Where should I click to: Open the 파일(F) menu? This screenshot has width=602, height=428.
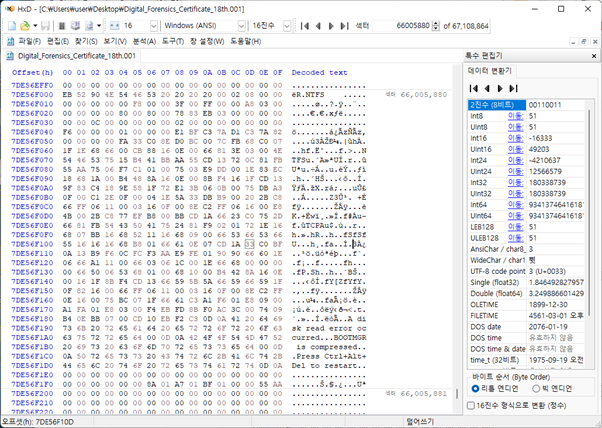click(30, 41)
